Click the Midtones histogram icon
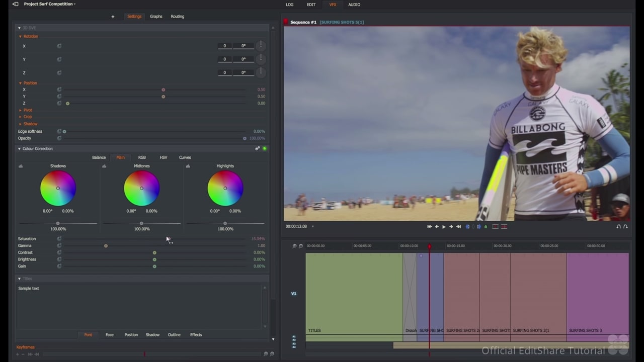The width and height of the screenshot is (644, 362). 104,166
